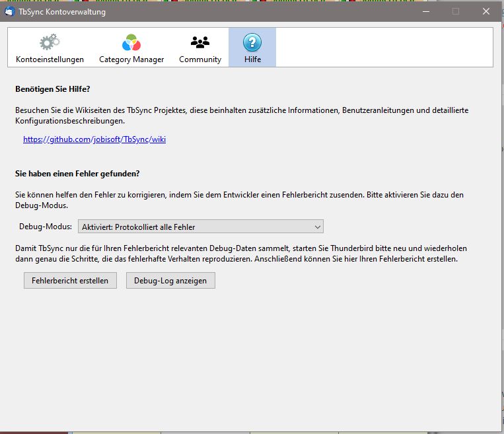This screenshot has width=504, height=434.
Task: Click the people icon for Community
Action: pos(199,43)
